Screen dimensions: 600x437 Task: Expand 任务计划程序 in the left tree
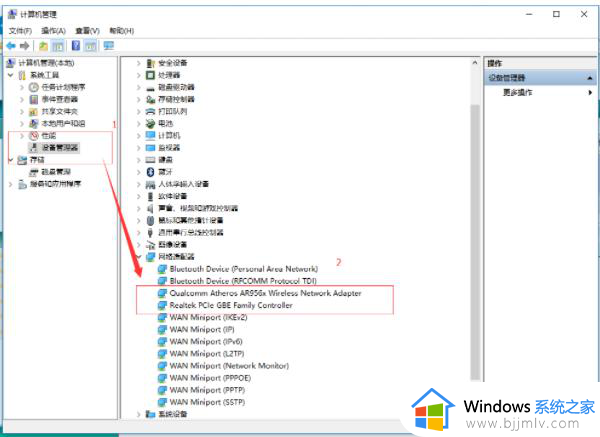pos(23,87)
